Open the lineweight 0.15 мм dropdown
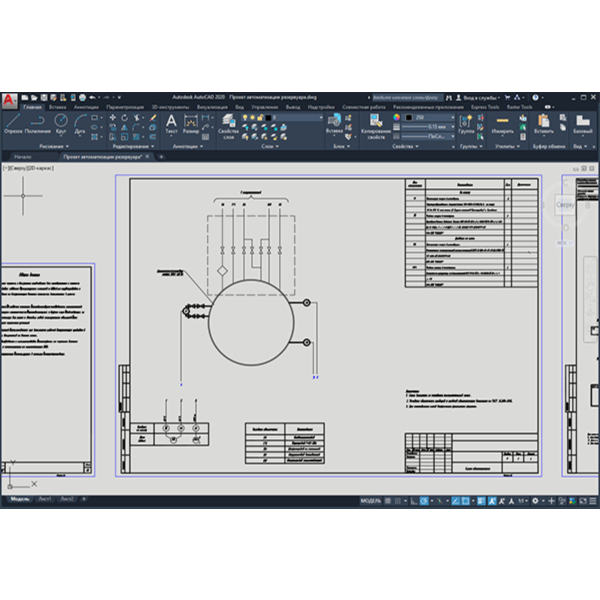The height and width of the screenshot is (600, 600). coord(429,127)
